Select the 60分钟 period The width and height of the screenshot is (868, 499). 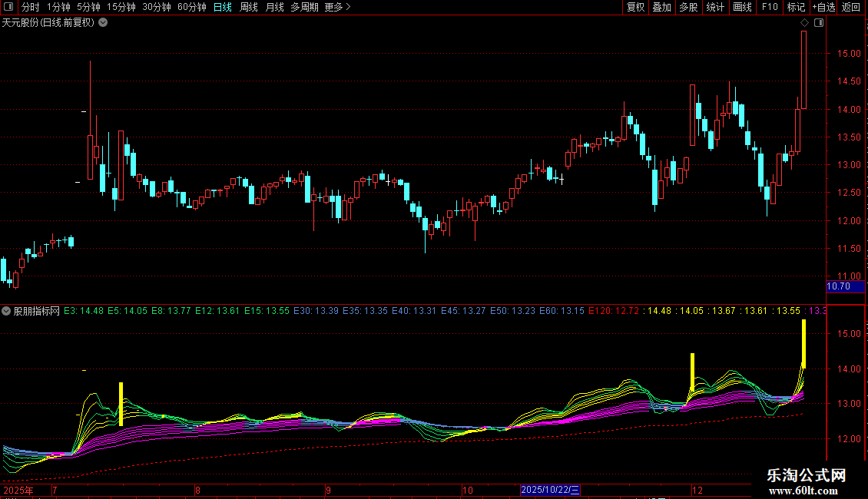pyautogui.click(x=192, y=7)
